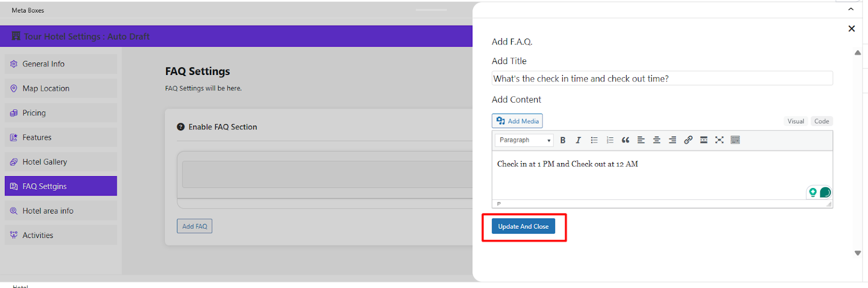Close the Add F.A.Q. popup

(851, 29)
